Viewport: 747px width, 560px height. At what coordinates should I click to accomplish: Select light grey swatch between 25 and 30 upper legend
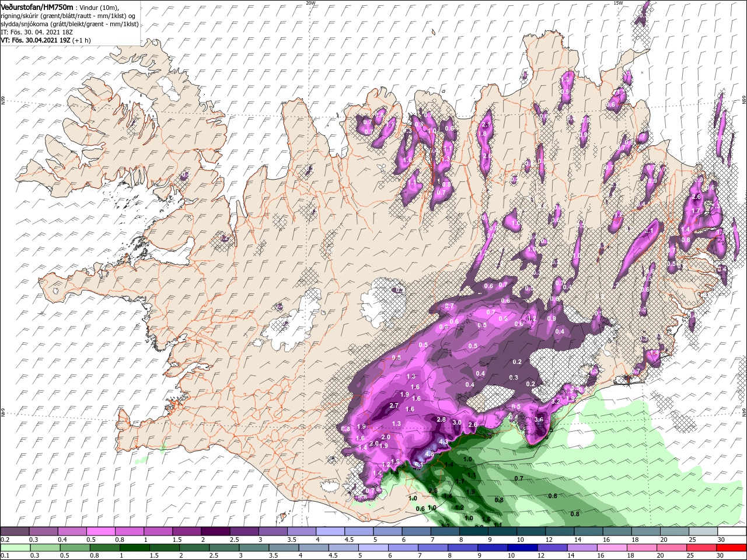703,531
